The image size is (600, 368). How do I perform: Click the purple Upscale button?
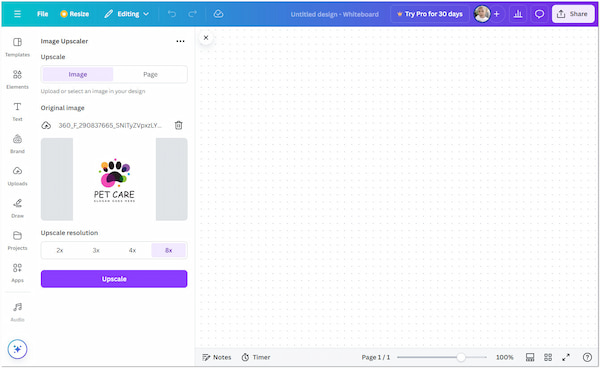114,279
